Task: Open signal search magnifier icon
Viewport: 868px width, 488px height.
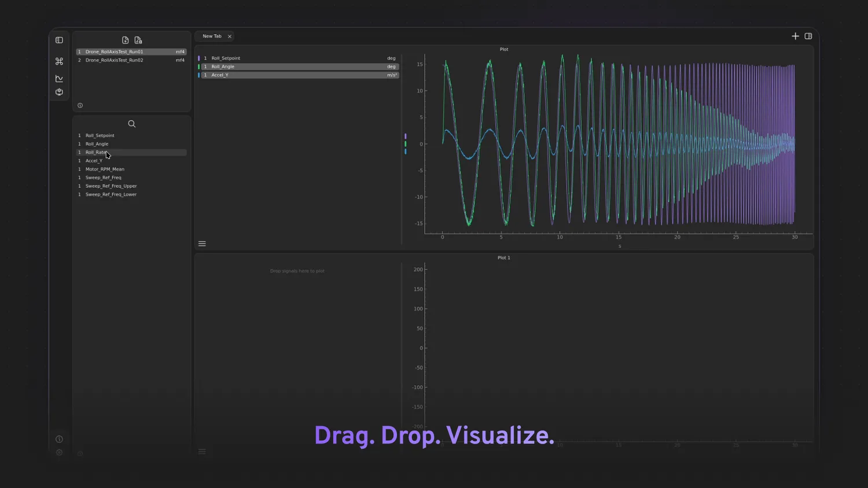Action: click(x=131, y=124)
